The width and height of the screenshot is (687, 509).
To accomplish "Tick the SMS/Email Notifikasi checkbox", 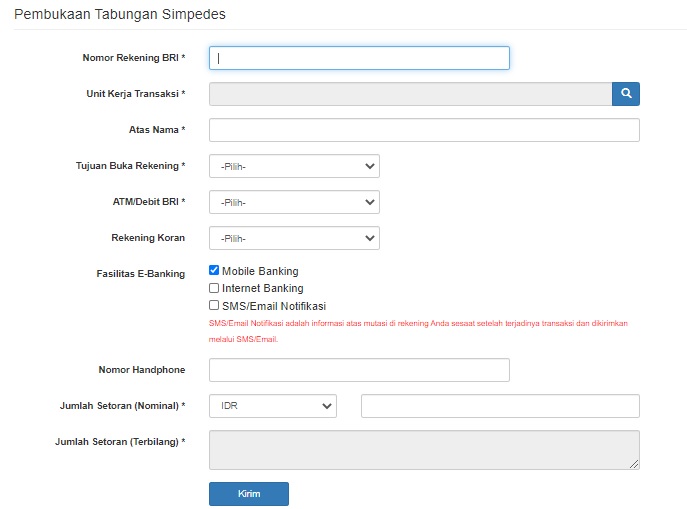I will (214, 306).
